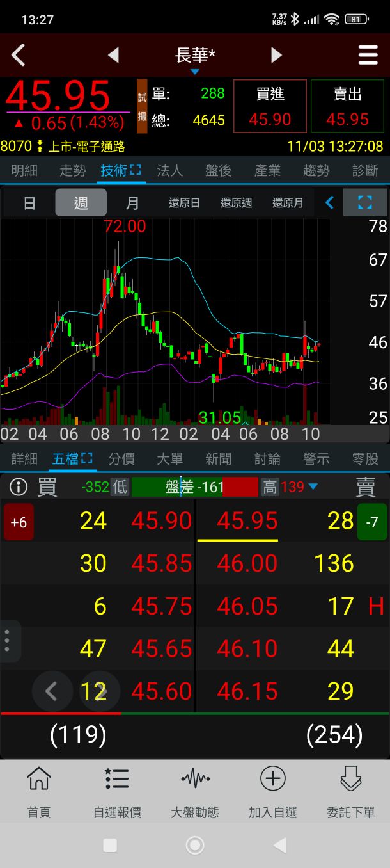
Task: Select the 月 monthly chart period
Action: (x=132, y=203)
